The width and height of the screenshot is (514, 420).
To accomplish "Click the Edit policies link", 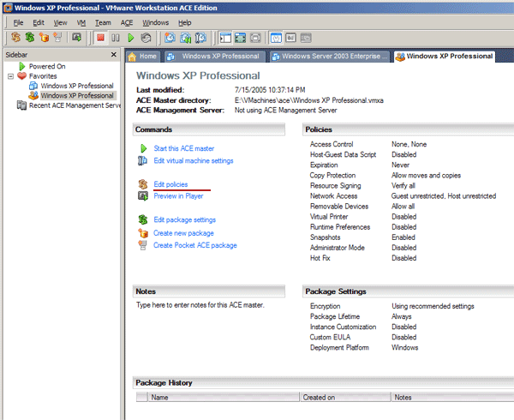I will tap(170, 184).
